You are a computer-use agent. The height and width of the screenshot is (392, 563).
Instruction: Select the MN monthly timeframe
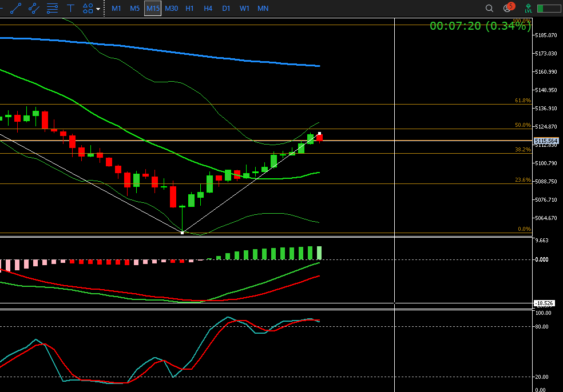pos(263,9)
